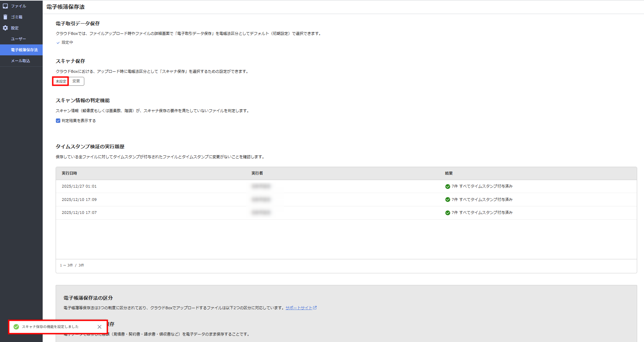
Task: Open the サポートサイト link
Action: pyautogui.click(x=299, y=308)
